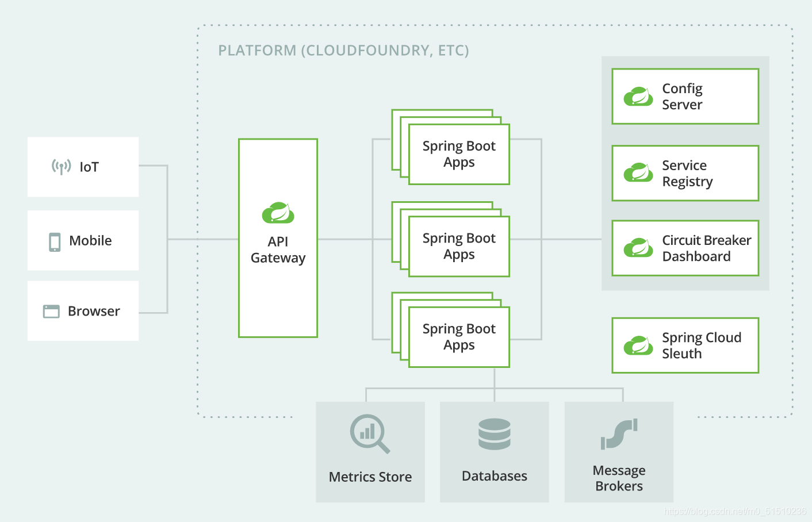The height and width of the screenshot is (522, 812).
Task: Click the IoT antenna signal icon
Action: 62,167
